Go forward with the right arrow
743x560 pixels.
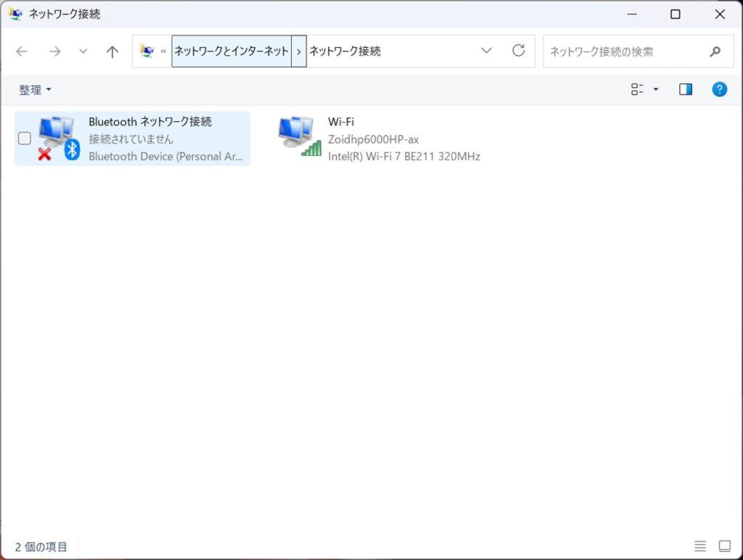(x=55, y=52)
